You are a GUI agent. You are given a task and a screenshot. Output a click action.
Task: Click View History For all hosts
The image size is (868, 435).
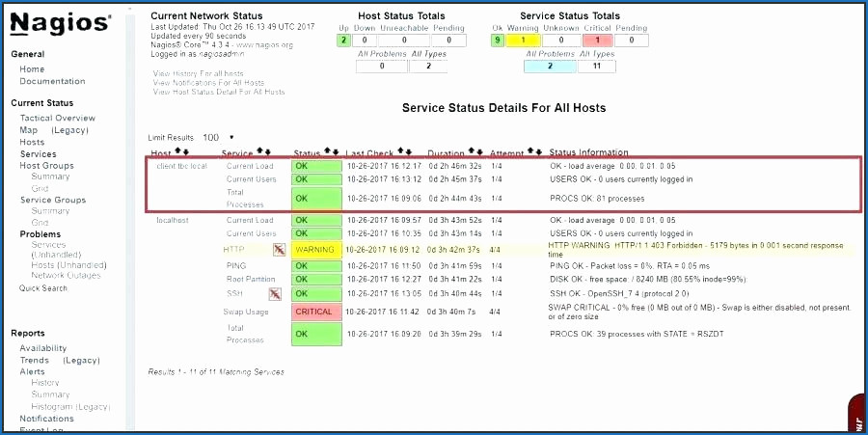click(198, 73)
